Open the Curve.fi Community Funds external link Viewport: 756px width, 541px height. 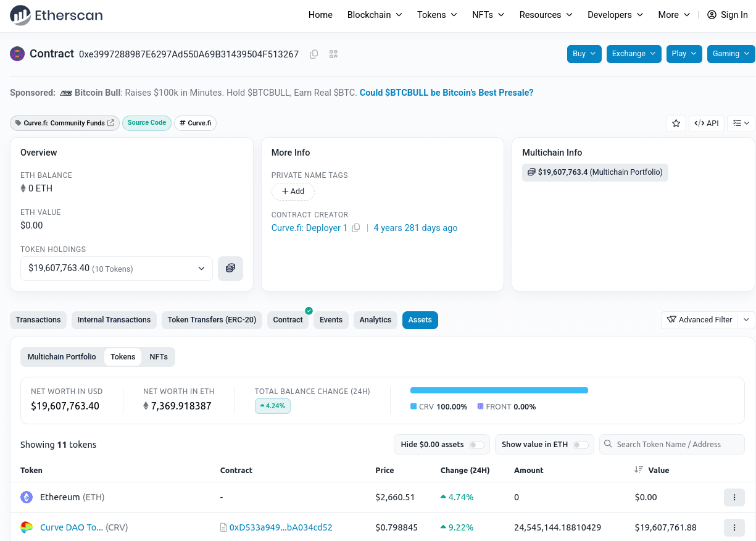tap(111, 123)
